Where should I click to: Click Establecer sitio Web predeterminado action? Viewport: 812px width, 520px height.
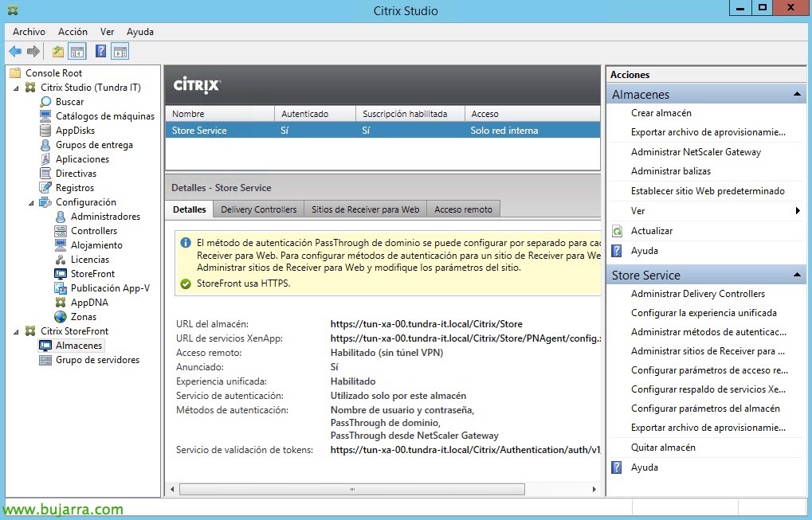tap(708, 191)
